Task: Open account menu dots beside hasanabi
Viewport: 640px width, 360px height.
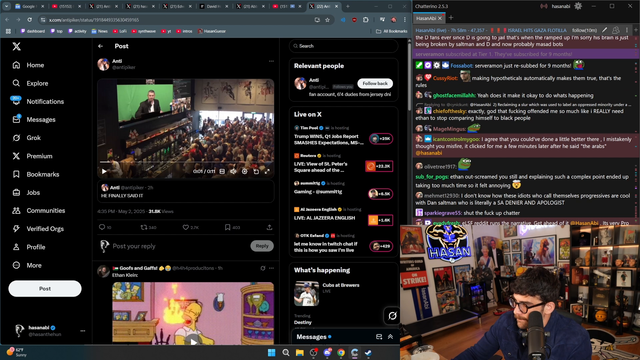Action: 83,331
